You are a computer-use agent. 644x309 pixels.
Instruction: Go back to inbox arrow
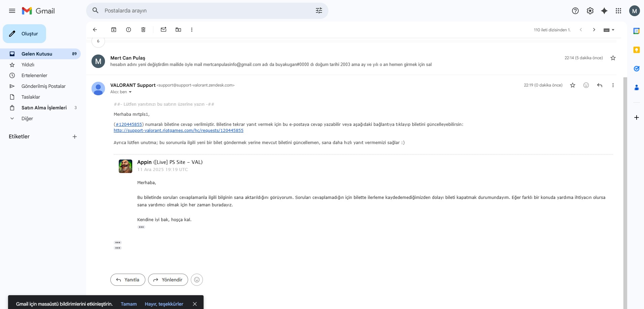point(95,30)
